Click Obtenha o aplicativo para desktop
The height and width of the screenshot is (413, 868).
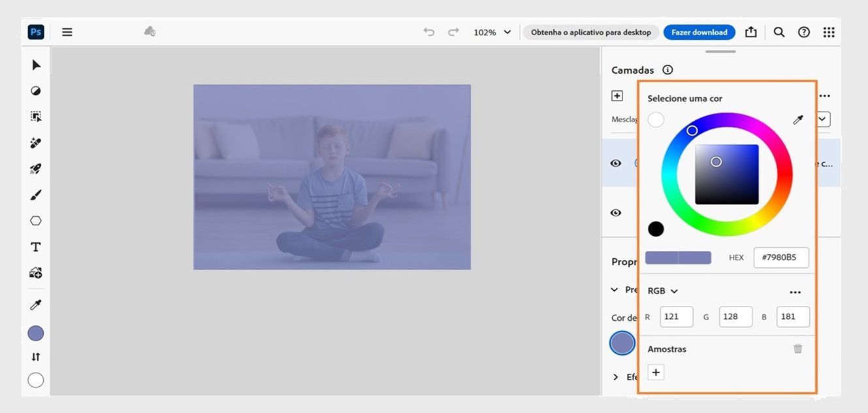coord(590,31)
